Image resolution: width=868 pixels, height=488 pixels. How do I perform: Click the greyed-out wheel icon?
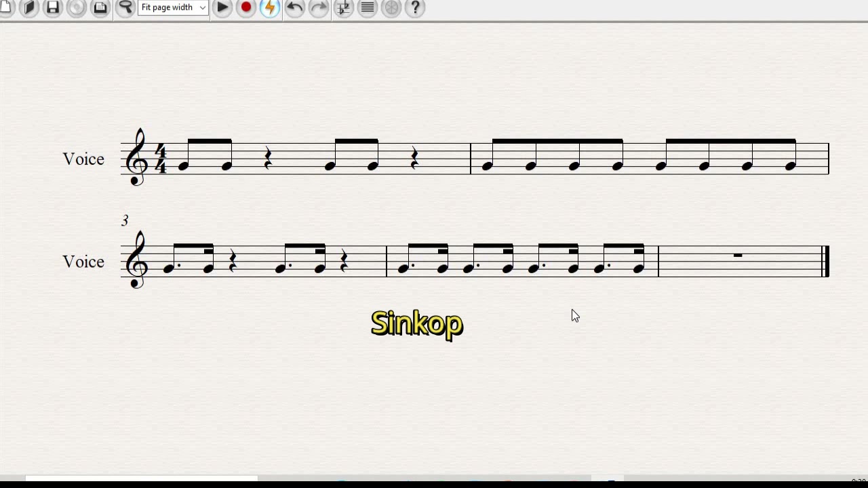[x=391, y=7]
